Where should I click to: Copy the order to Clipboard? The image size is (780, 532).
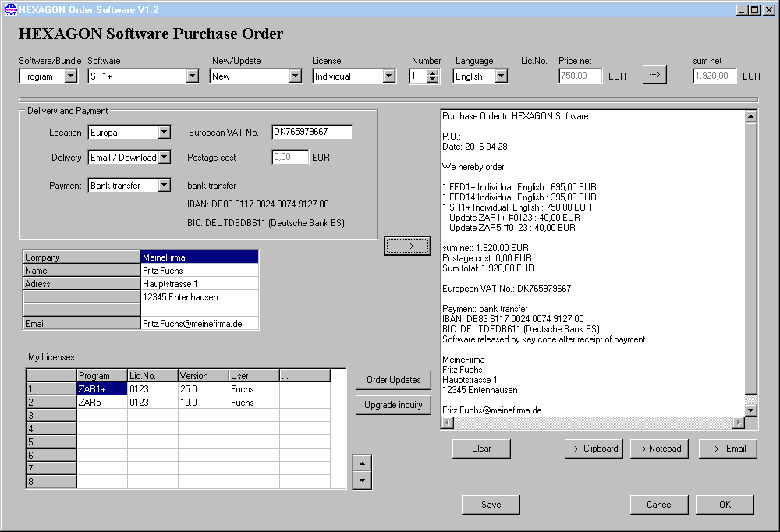tap(594, 449)
